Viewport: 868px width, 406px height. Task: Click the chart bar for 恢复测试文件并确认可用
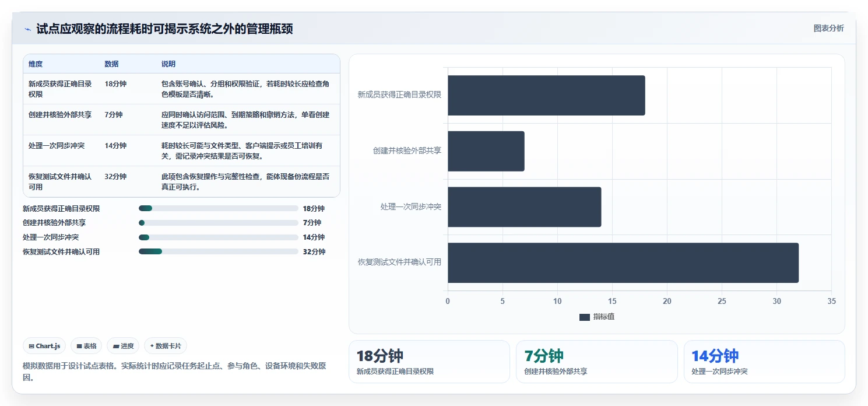tap(623, 262)
